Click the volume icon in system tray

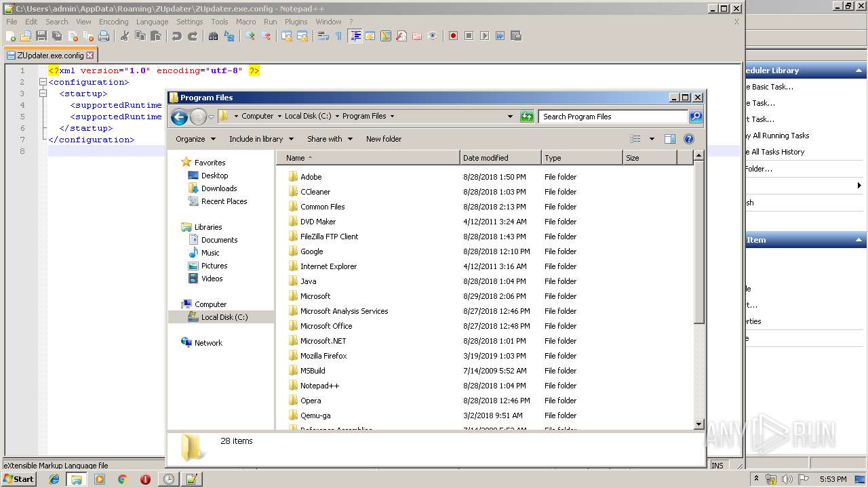click(x=787, y=479)
